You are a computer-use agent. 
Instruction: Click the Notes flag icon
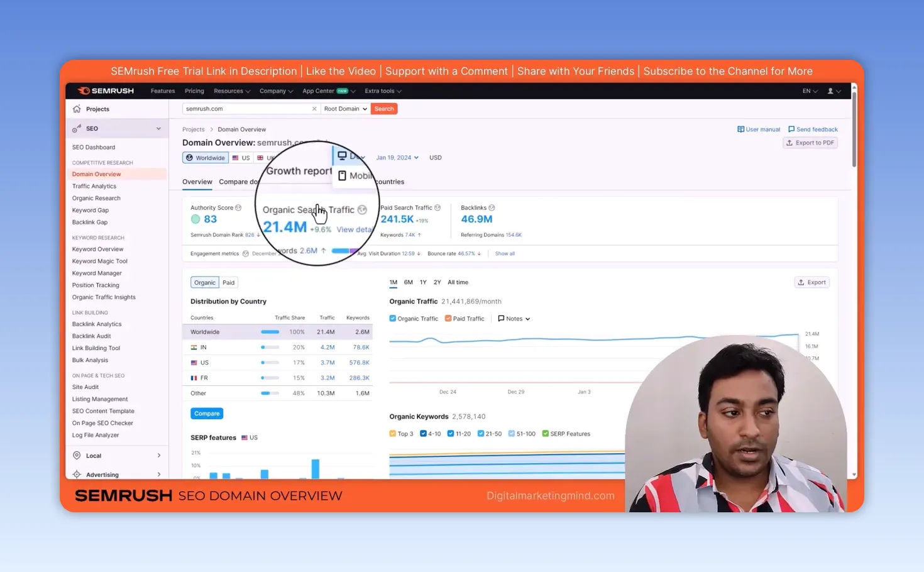tap(501, 319)
